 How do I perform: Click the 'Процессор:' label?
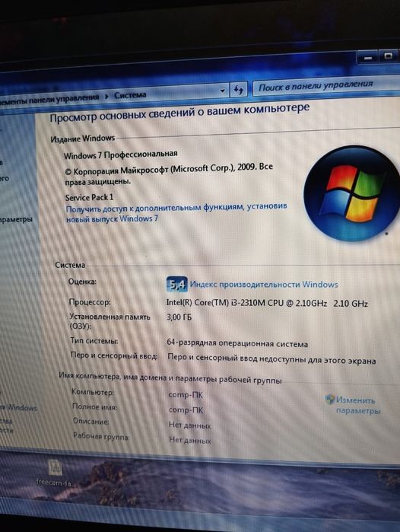[x=90, y=302]
